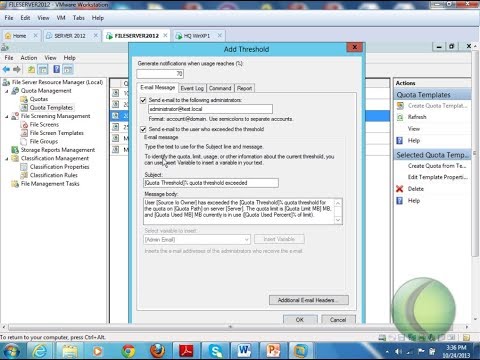The height and width of the screenshot is (360, 480).
Task: Click the Show/Hide Action Pane icon
Action: (68, 69)
